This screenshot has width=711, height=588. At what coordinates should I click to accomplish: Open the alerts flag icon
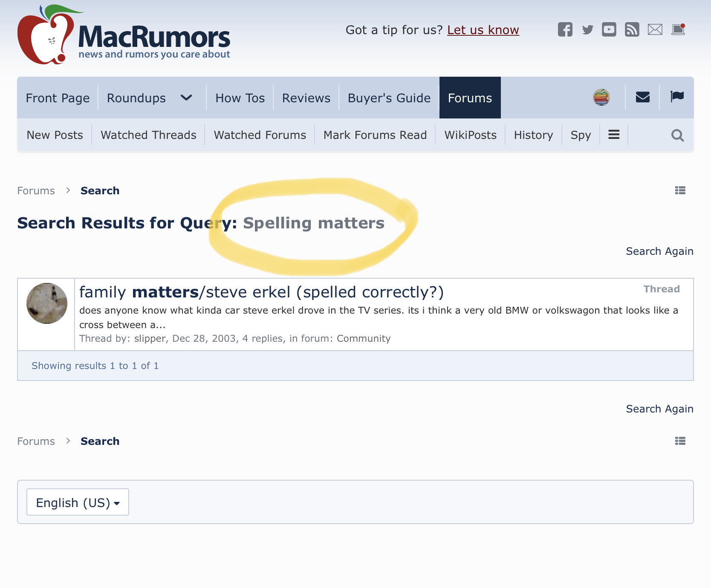point(677,97)
